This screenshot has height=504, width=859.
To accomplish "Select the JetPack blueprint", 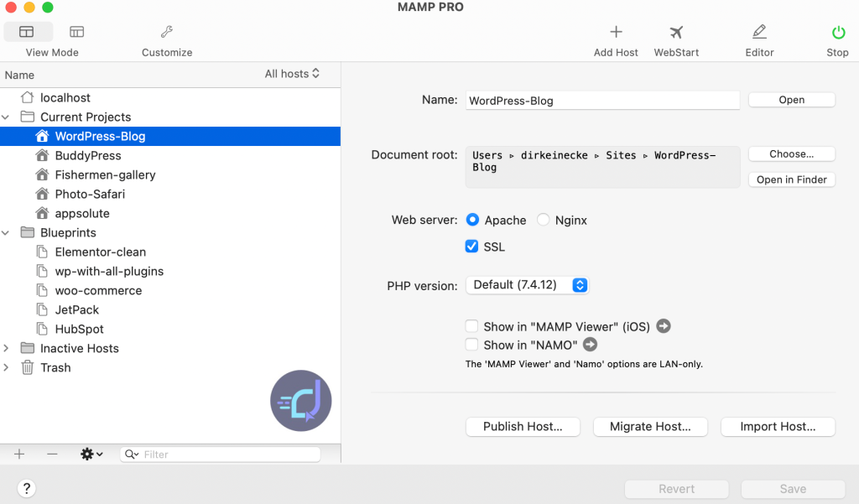I will click(x=170, y=309).
